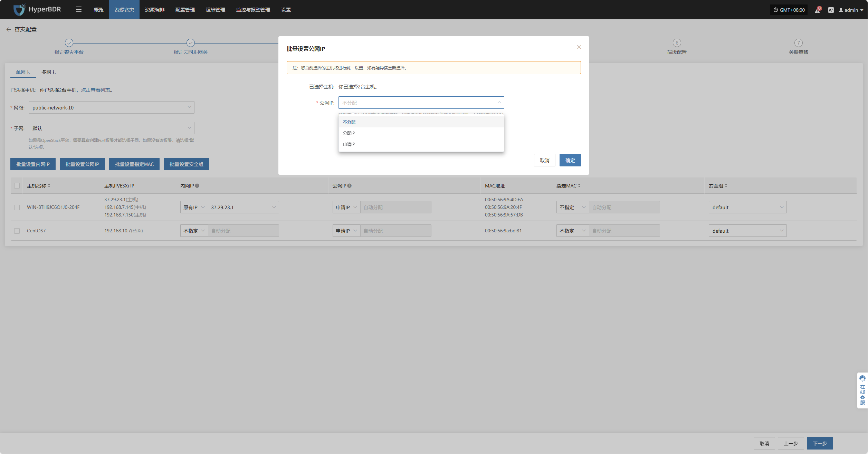Open CentOS7 公网IP 申请IP dropdown
The width and height of the screenshot is (868, 454).
[x=346, y=231]
